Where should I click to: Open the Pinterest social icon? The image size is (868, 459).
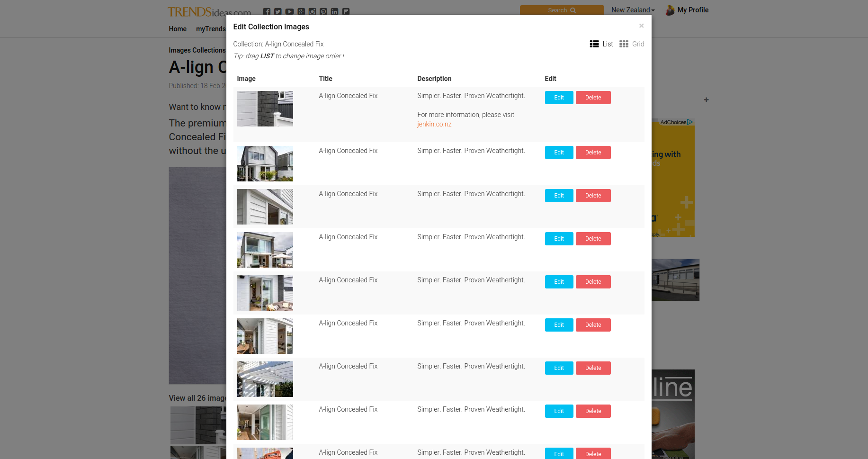tap(323, 11)
